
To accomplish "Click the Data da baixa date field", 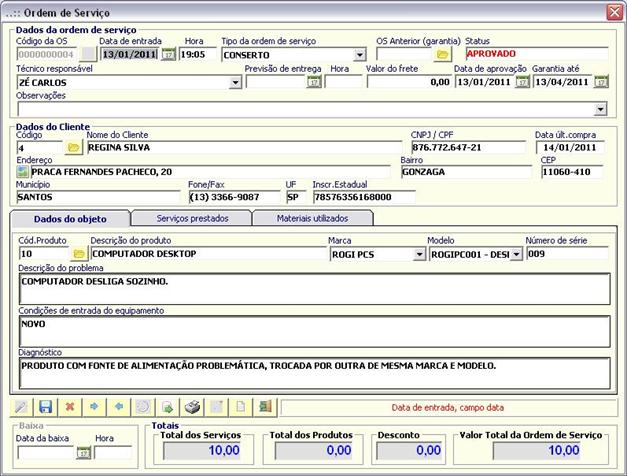I will tap(46, 452).
